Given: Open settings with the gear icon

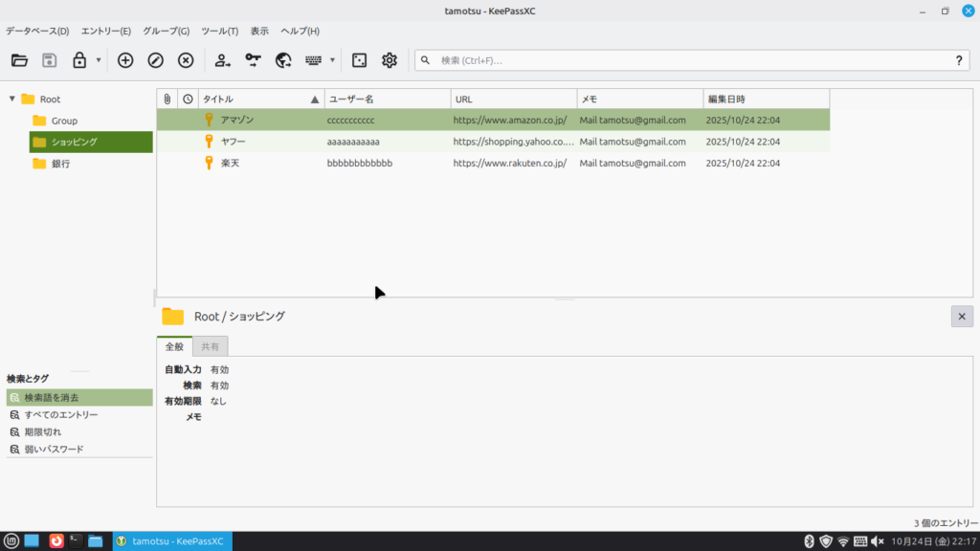Looking at the screenshot, I should pos(390,60).
